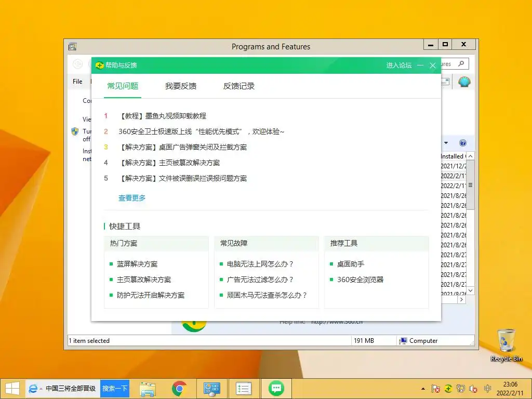Screen dimensions: 532x399
Task: Click scroll right arrow in programs list
Action: tap(461, 300)
